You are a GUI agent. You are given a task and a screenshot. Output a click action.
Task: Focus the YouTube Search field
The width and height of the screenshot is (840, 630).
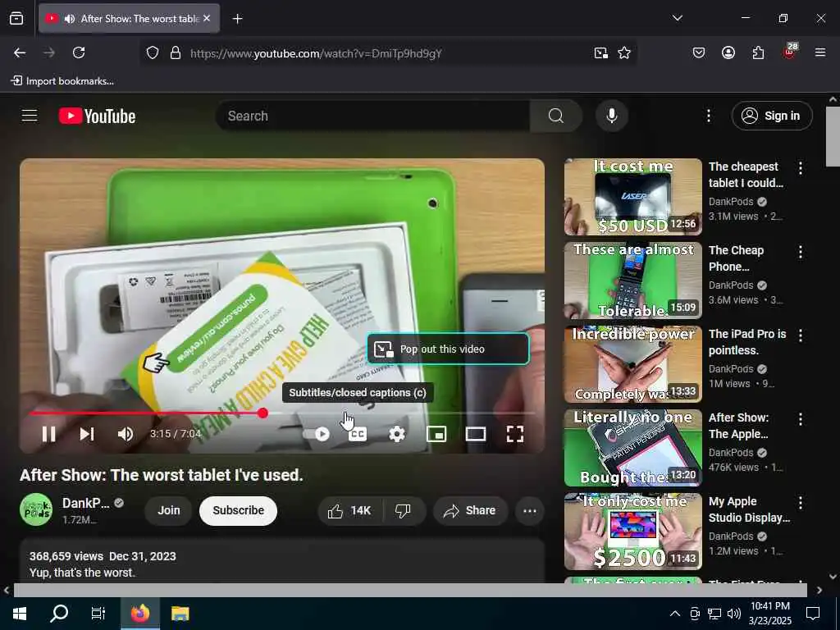(x=372, y=116)
